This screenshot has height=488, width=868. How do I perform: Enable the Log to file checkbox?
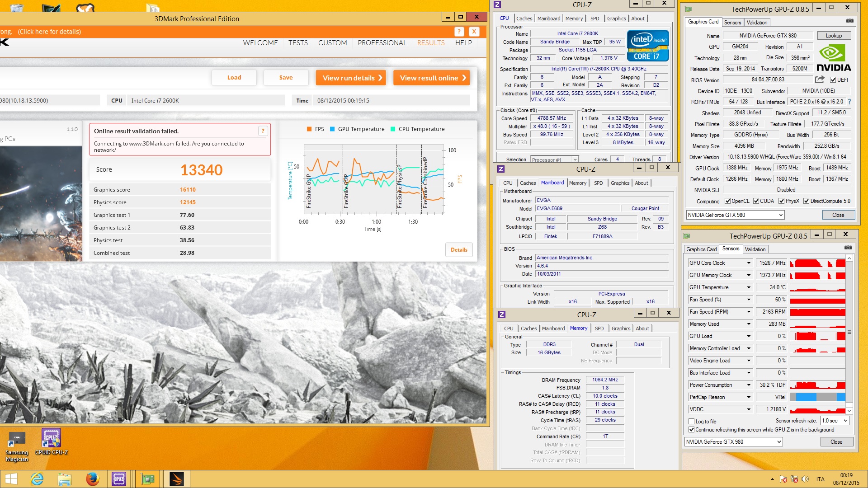coord(691,421)
